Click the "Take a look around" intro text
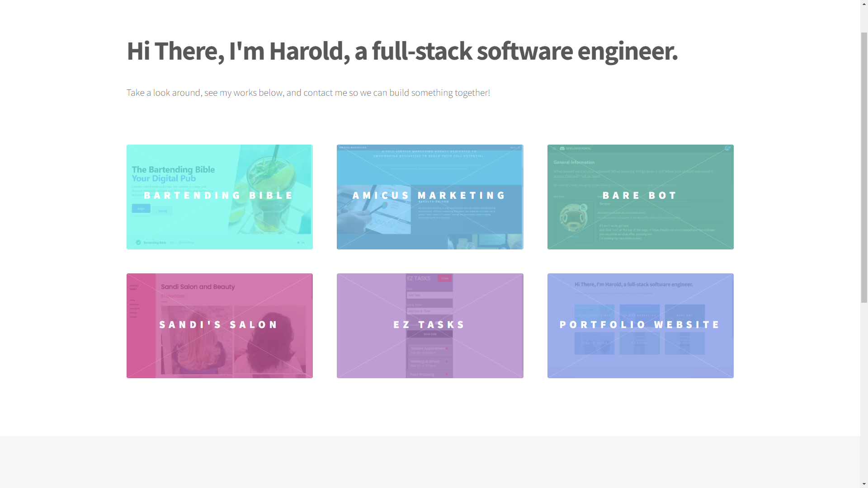The image size is (868, 488). [308, 93]
